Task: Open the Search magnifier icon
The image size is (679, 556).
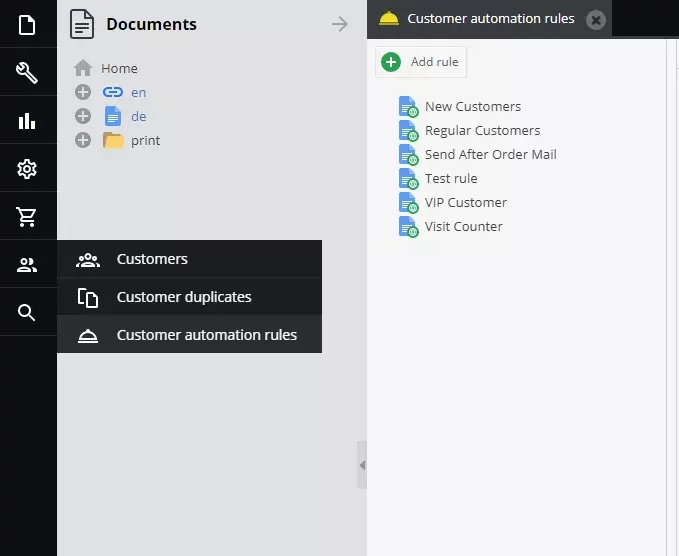Action: [x=27, y=313]
